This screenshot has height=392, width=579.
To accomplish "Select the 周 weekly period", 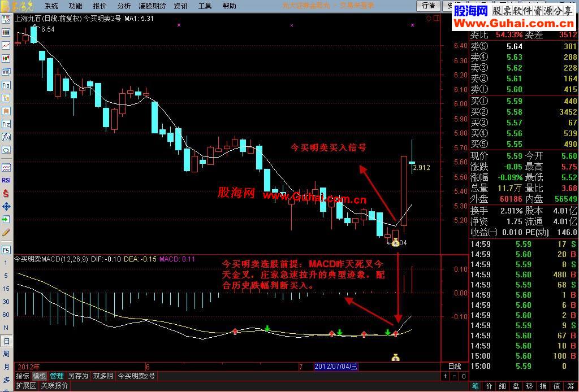I will [6, 354].
